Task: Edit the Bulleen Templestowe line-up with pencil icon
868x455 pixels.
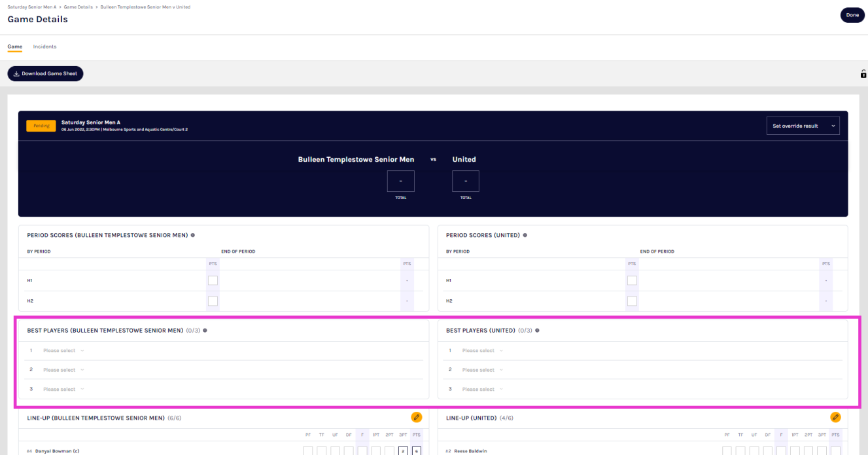Action: (x=416, y=417)
